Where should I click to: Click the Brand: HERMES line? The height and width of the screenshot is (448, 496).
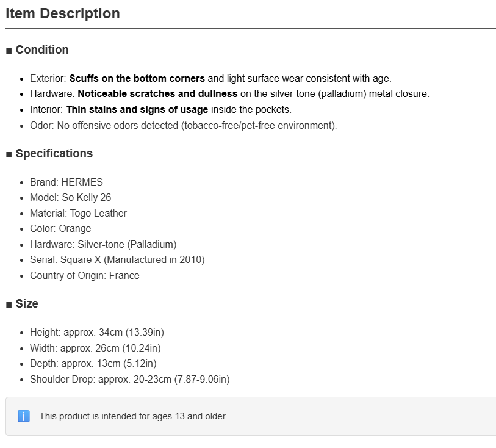(x=66, y=182)
